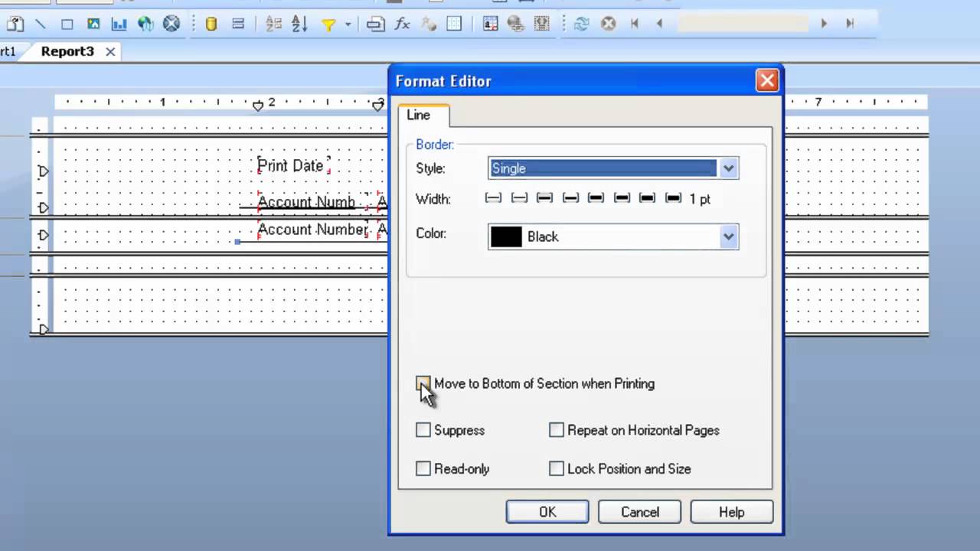Viewport: 980px width, 551px height.
Task: Click the grayed Group Sort Expert icon
Action: click(x=273, y=24)
